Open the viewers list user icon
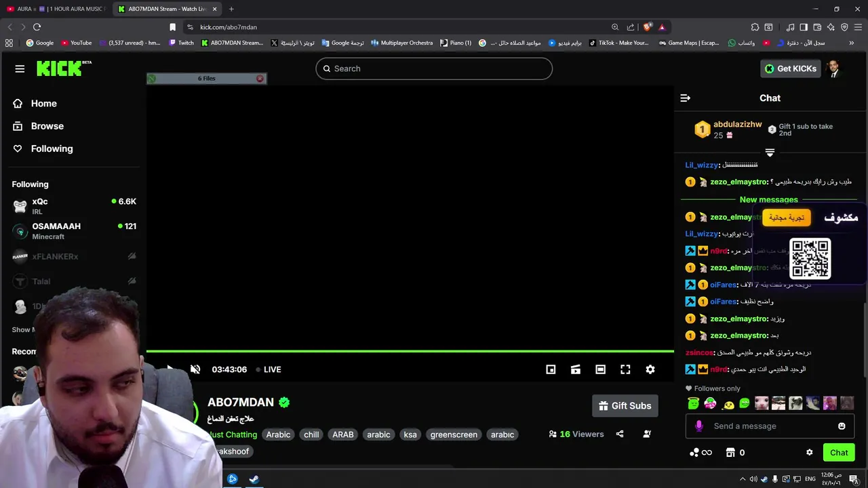The image size is (868, 488). tap(647, 434)
